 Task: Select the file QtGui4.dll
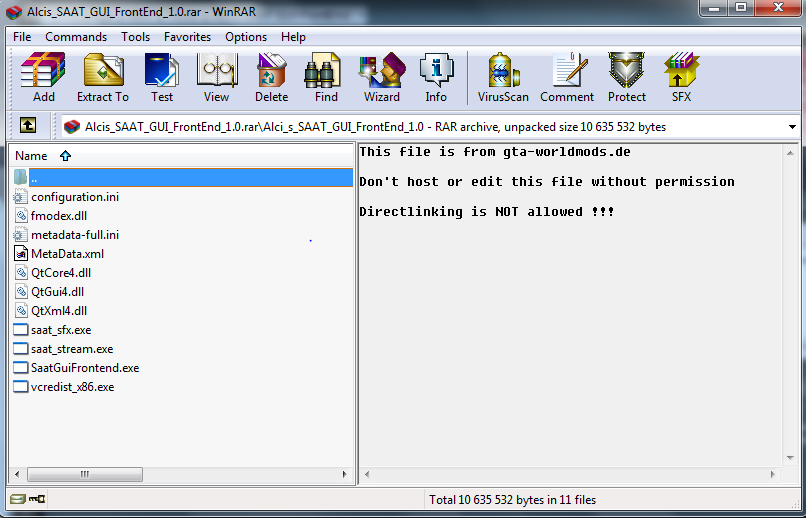point(57,292)
